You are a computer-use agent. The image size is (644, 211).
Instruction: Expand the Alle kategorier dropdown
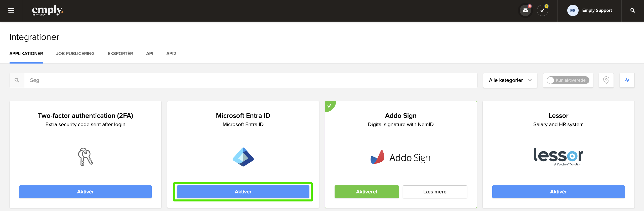[510, 80]
